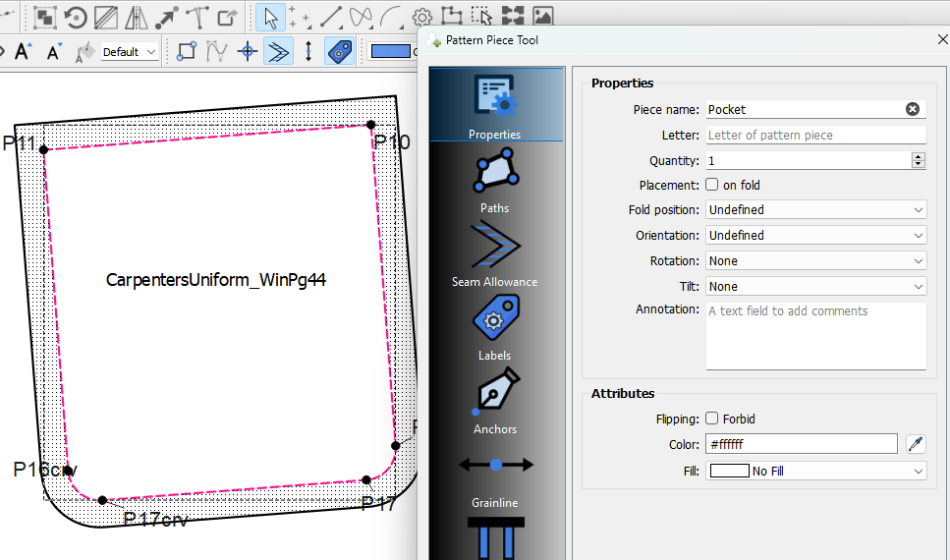Decrease the Quantity value

[x=919, y=164]
